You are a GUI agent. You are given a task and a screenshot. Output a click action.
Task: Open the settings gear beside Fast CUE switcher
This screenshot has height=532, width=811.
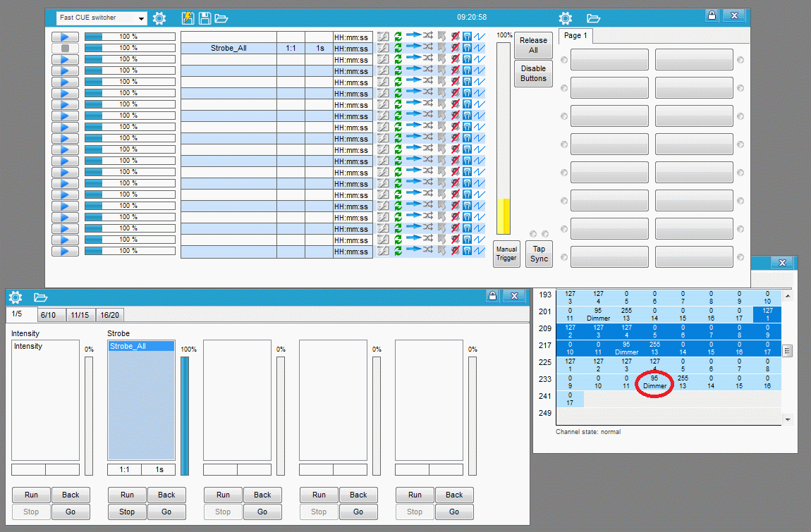(x=159, y=18)
